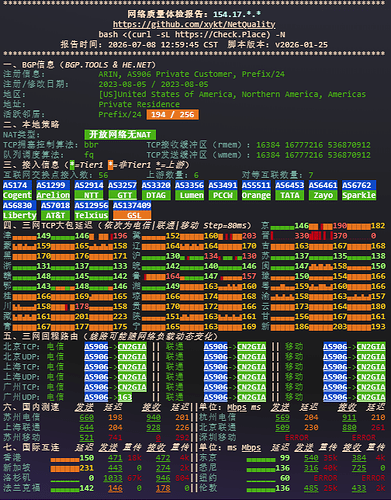391x500 pixels.
Task: Select the date text 2023-08-05 / 2023-08-05
Action: pos(153,84)
